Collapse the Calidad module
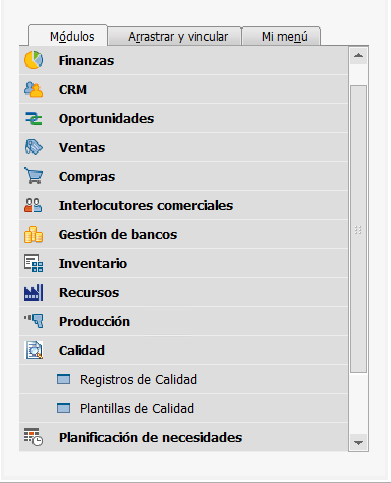This screenshot has height=483, width=391. pos(183,350)
